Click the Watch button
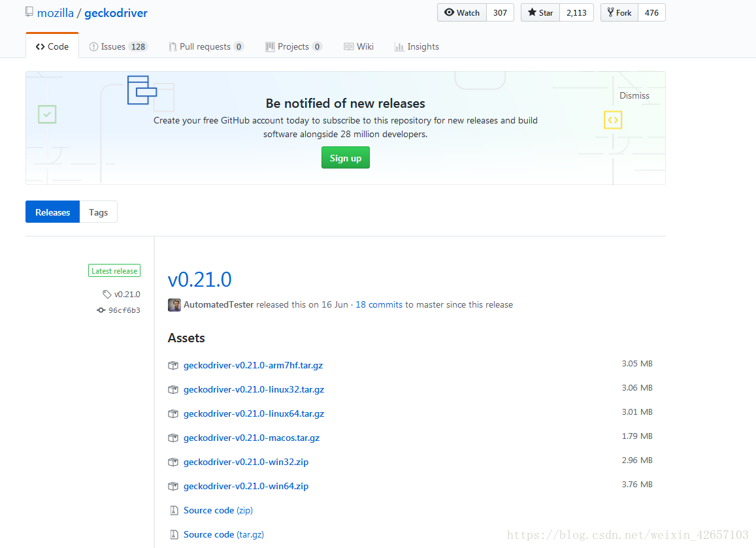The width and height of the screenshot is (756, 548). click(462, 12)
